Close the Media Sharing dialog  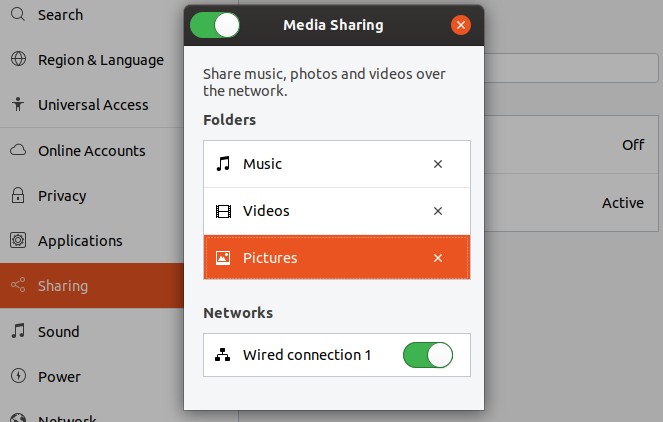[x=460, y=25]
